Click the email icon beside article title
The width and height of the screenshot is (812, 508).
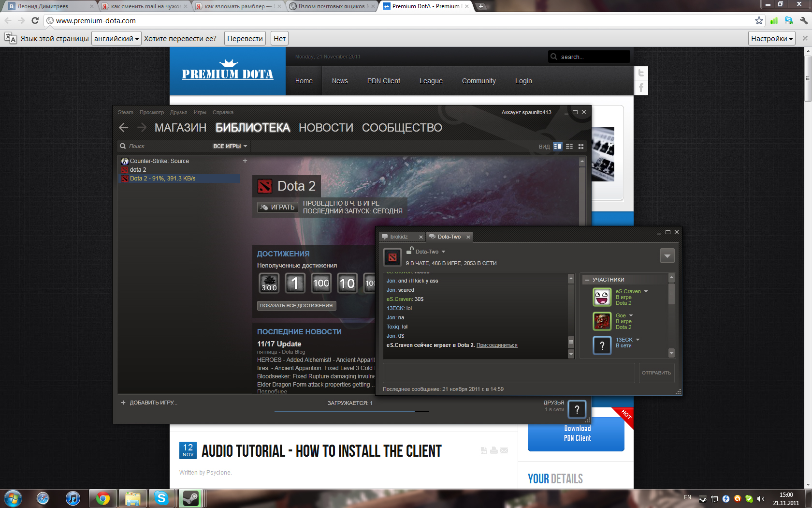pyautogui.click(x=504, y=450)
